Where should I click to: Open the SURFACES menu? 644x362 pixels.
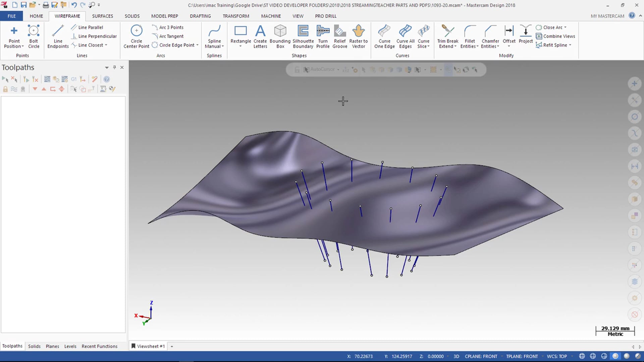coord(102,16)
